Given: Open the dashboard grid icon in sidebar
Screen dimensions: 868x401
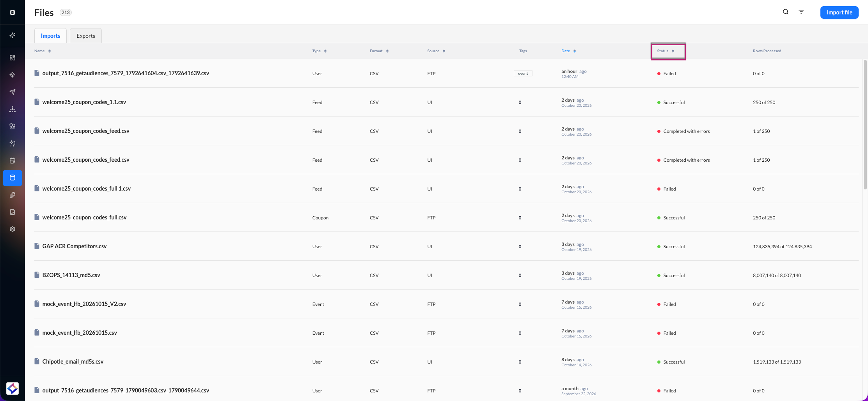Looking at the screenshot, I should pos(12,58).
